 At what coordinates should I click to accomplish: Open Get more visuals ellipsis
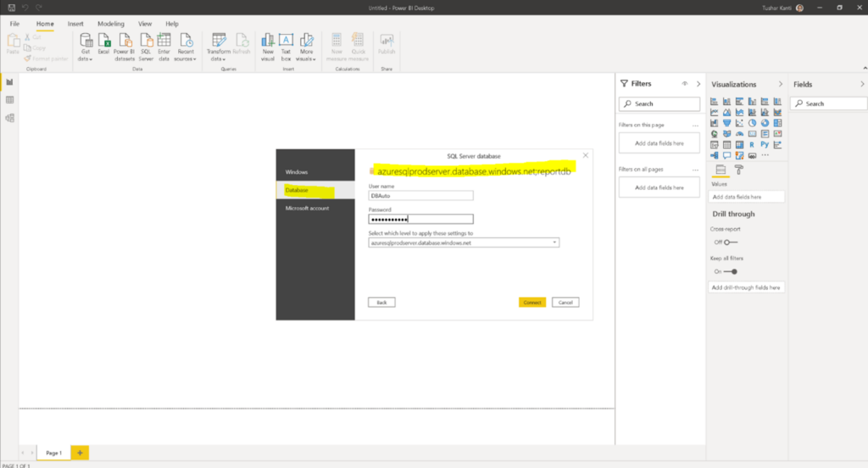point(765,156)
